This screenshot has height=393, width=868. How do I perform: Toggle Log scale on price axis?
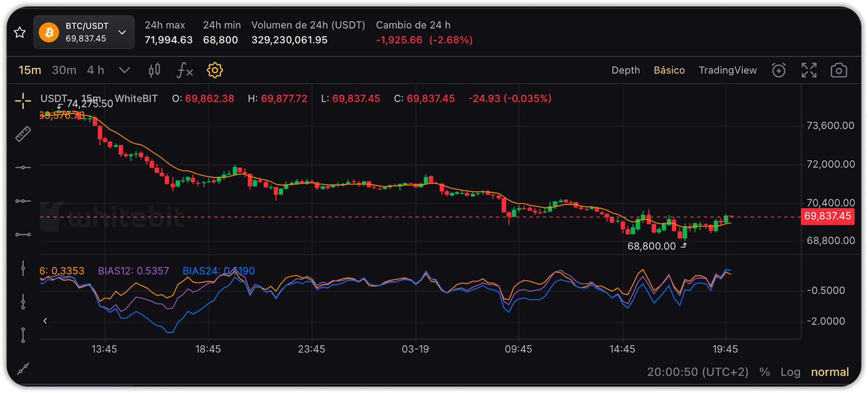tap(790, 372)
